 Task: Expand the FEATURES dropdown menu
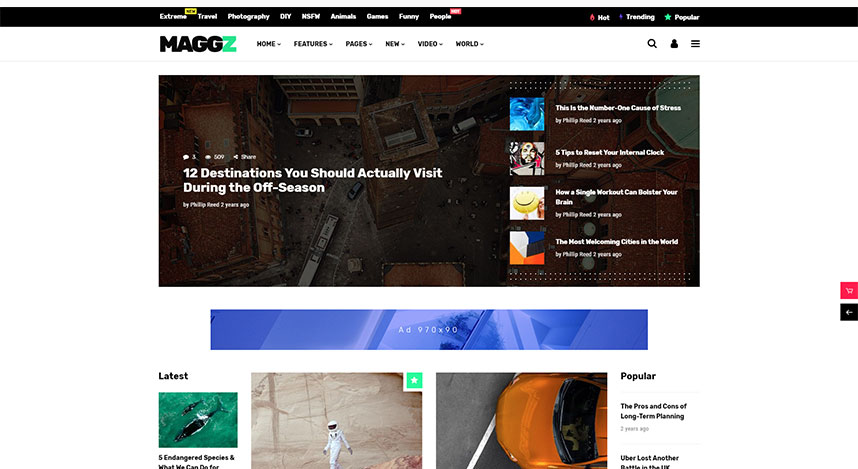point(313,44)
